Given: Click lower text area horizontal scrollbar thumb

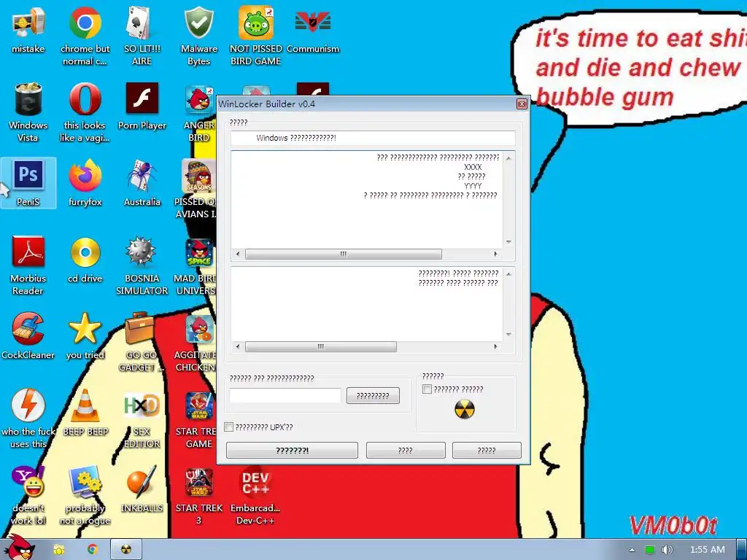Looking at the screenshot, I should [x=321, y=346].
